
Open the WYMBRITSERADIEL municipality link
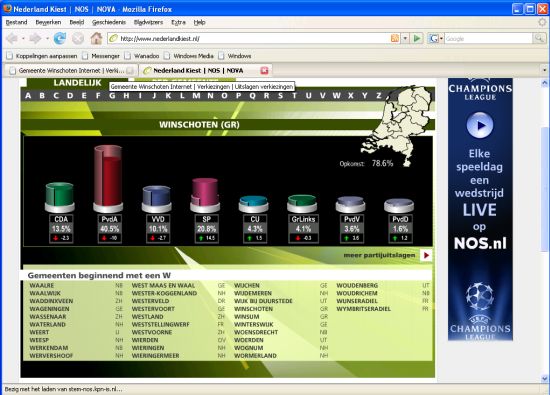click(363, 309)
